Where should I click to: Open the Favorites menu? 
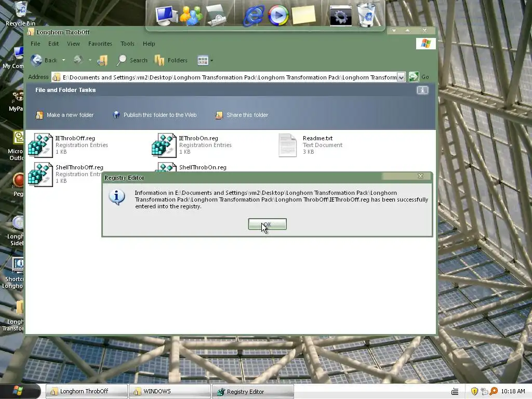100,44
